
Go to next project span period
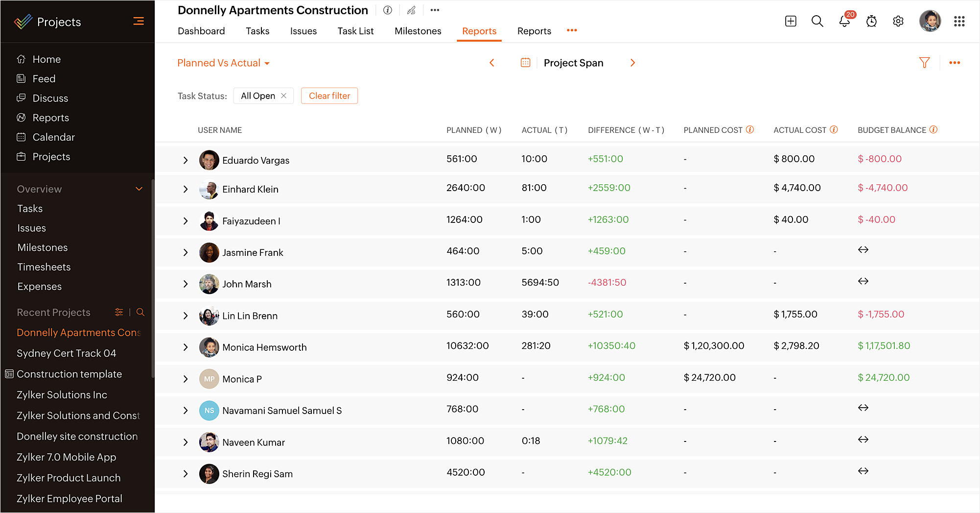tap(632, 63)
